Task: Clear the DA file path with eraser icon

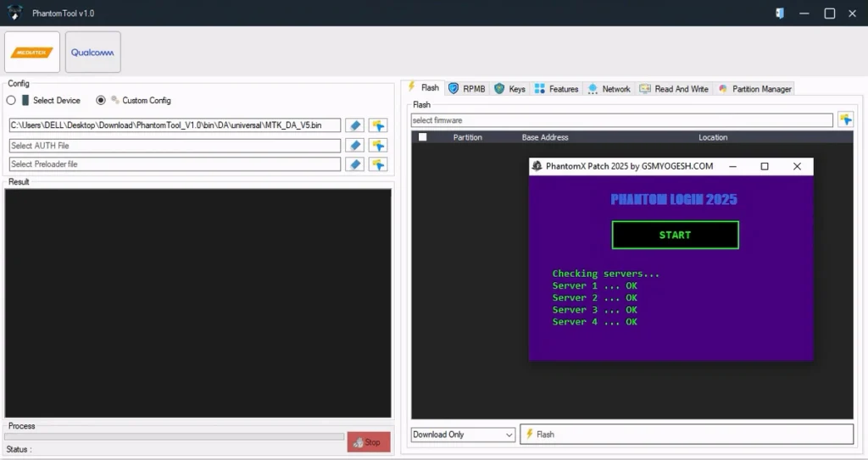Action: (354, 125)
